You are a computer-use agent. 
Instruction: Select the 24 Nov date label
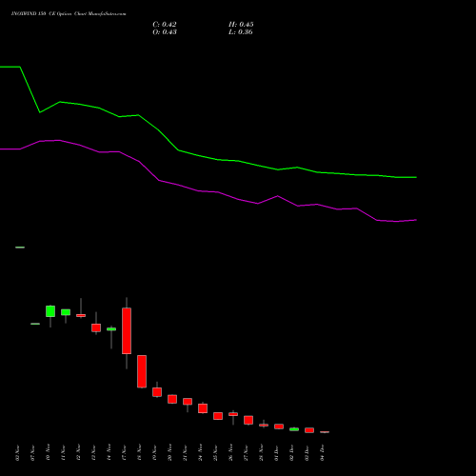(x=200, y=453)
